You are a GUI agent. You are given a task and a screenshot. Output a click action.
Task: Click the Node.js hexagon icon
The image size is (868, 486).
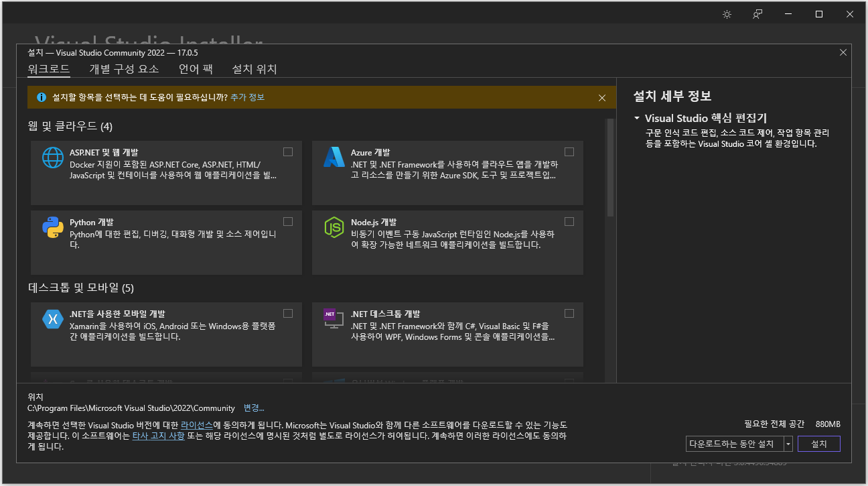click(334, 227)
